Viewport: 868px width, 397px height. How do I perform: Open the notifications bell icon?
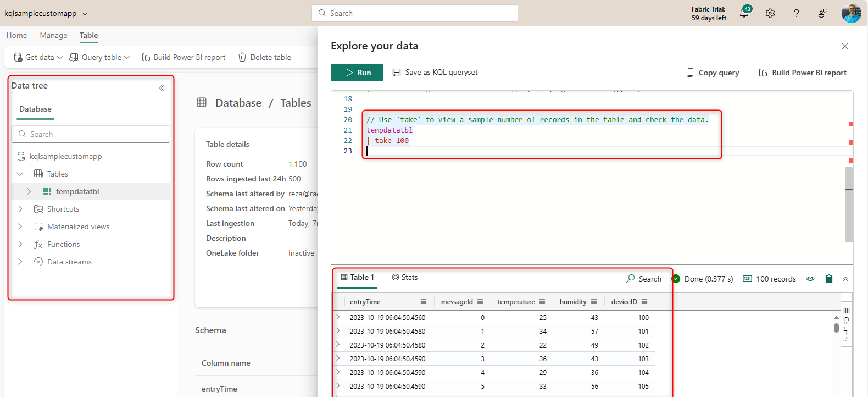click(744, 14)
